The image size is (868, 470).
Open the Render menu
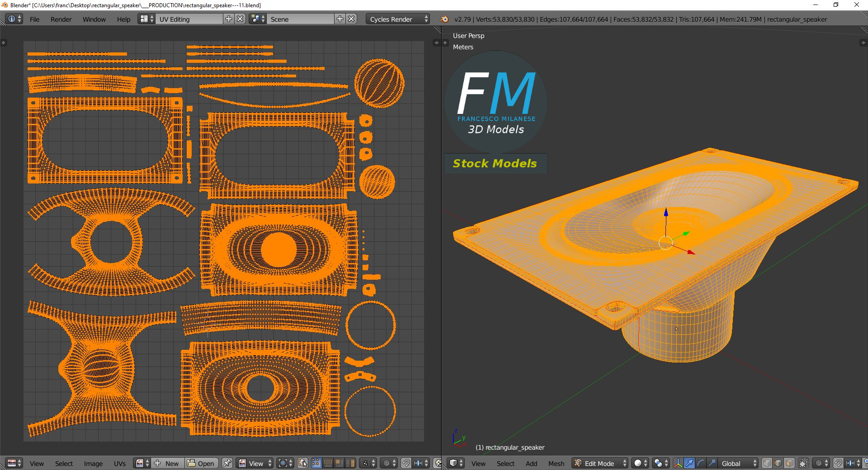[61, 19]
